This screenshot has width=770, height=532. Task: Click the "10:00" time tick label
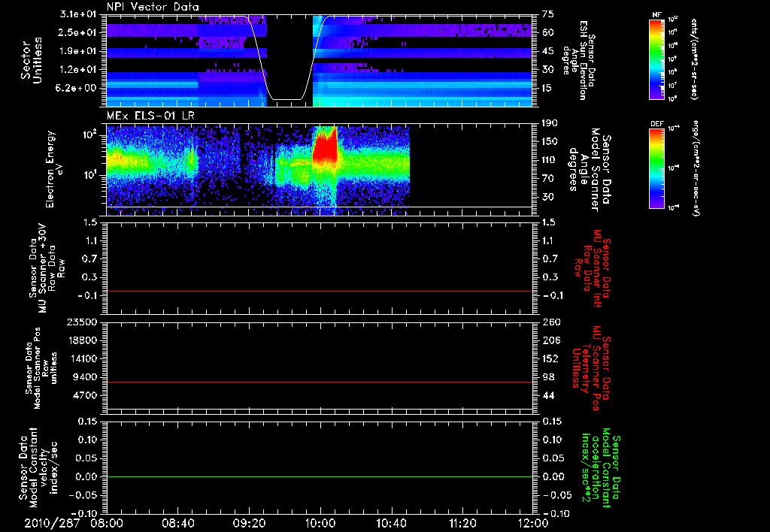pyautogui.click(x=320, y=523)
